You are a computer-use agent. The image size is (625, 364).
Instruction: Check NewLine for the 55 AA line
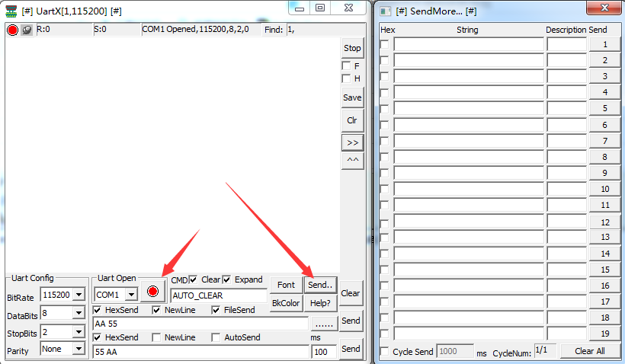[x=156, y=337]
